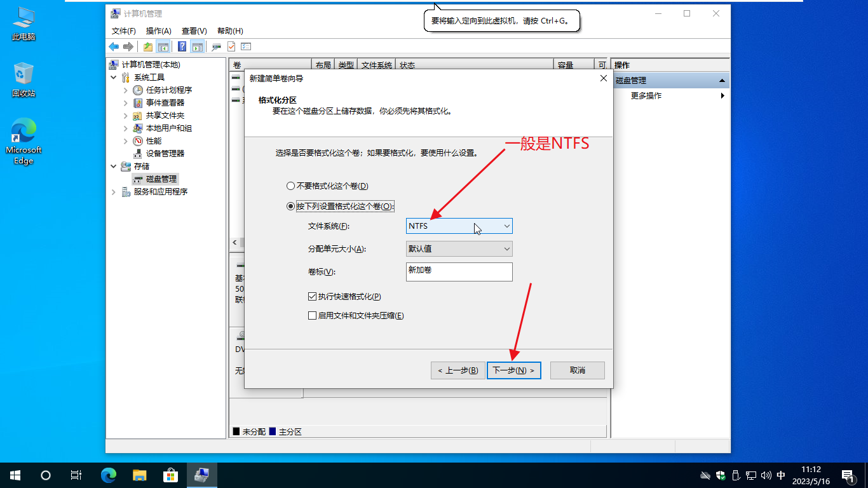Click the OneDrive cloud tray icon

pyautogui.click(x=705, y=475)
